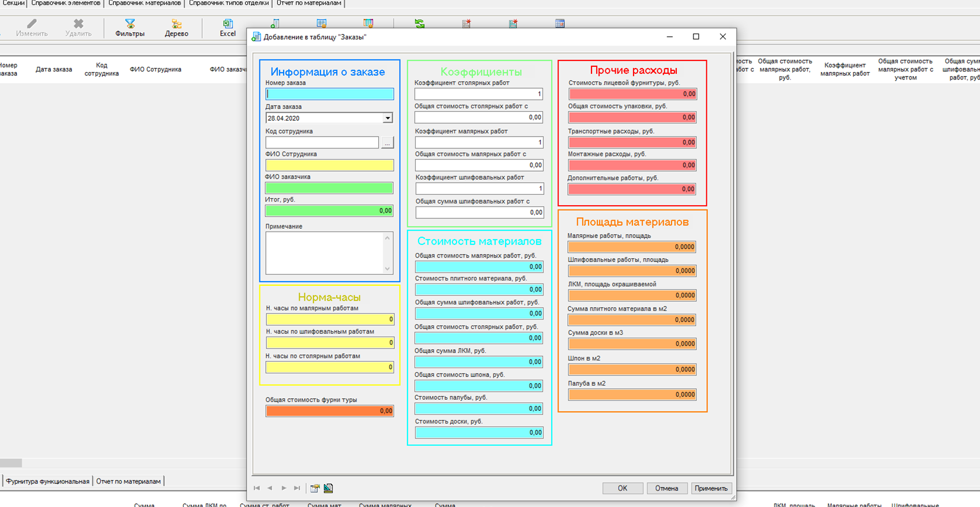Viewport: 980px width, 507px height.
Task: Click down arrow of Примечание scrollbar
Action: [x=387, y=268]
